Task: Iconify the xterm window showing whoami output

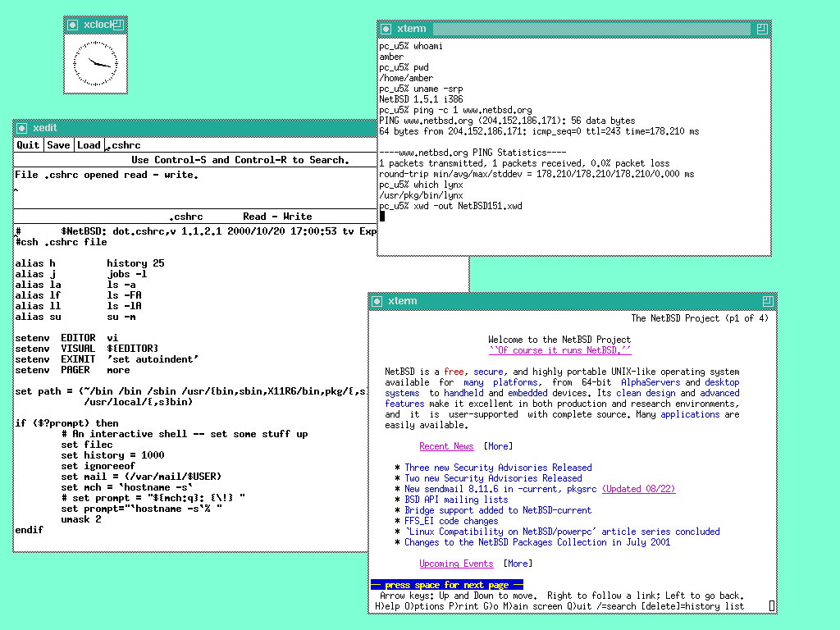Action: click(x=386, y=29)
